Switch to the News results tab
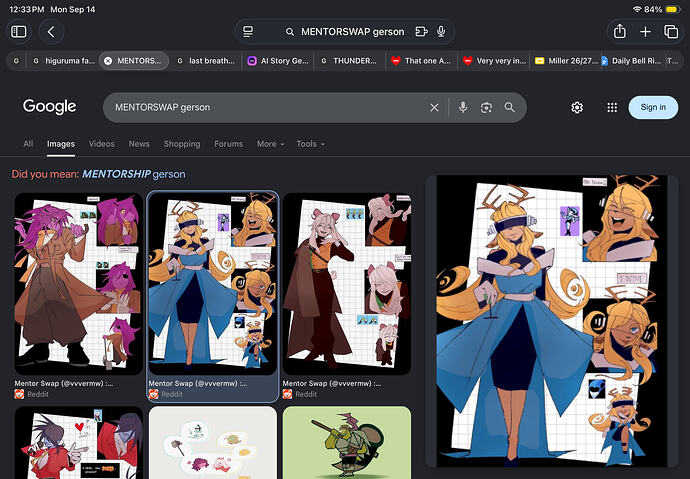The width and height of the screenshot is (690, 479). pyautogui.click(x=139, y=144)
